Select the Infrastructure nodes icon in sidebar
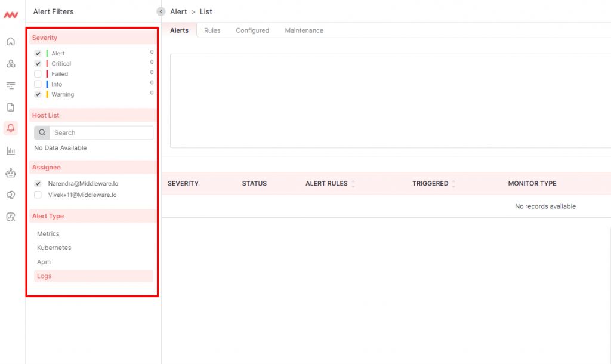This screenshot has width=611, height=364. (x=10, y=63)
